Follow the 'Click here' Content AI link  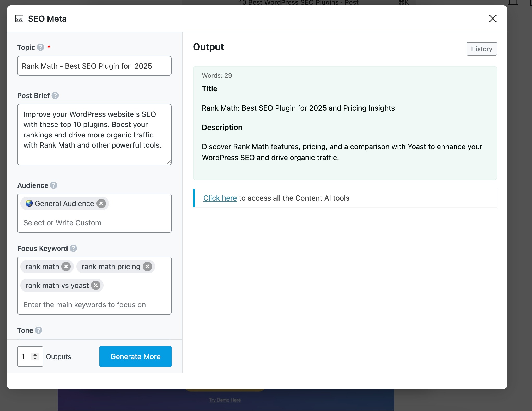[220, 198]
